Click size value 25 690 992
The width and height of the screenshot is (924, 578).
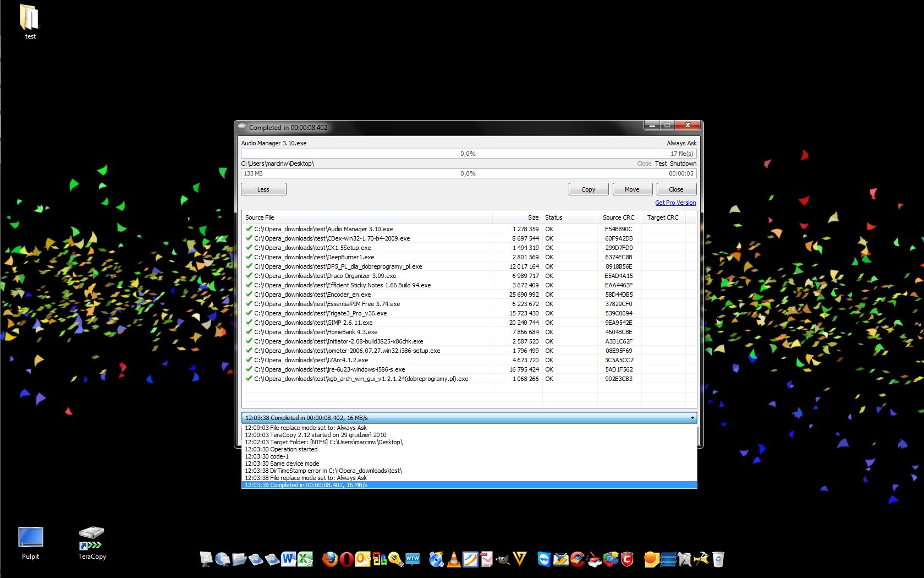524,295
